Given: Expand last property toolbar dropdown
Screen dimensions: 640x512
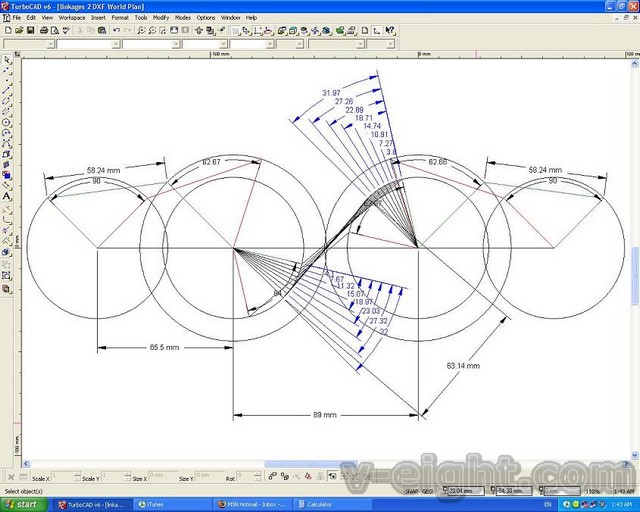Looking at the screenshot, I should (391, 44).
